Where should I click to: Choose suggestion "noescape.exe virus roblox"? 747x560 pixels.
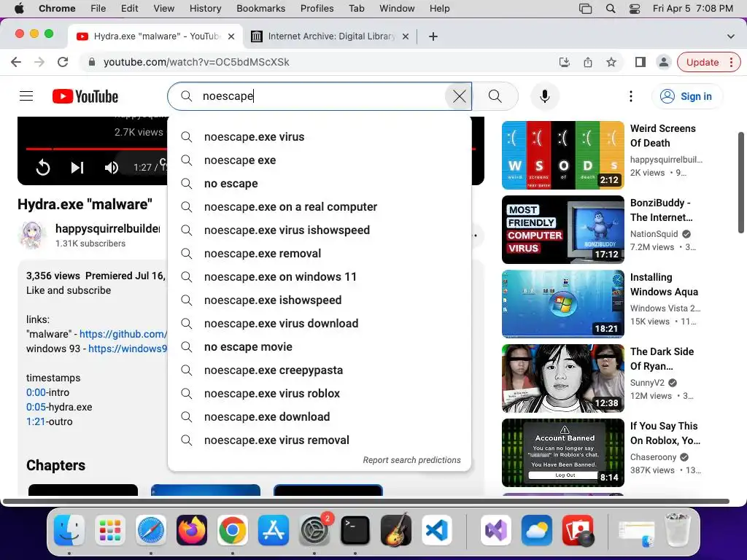(x=320, y=393)
